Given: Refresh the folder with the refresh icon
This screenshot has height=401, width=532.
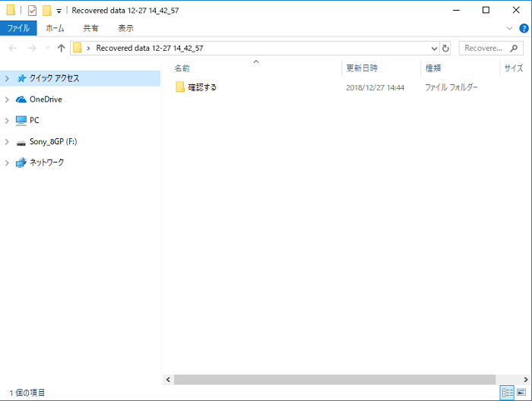Looking at the screenshot, I should [445, 49].
